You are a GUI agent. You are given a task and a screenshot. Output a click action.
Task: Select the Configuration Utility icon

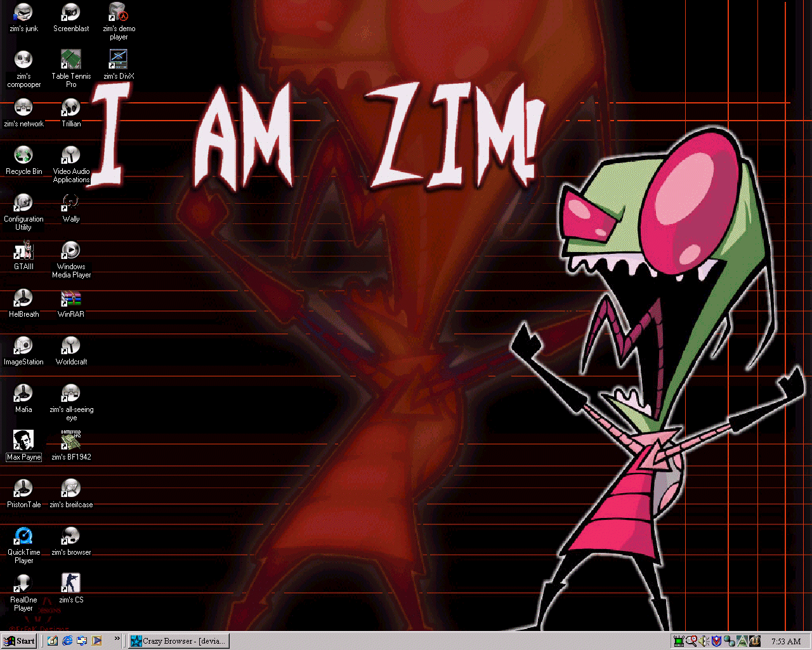pos(23,212)
